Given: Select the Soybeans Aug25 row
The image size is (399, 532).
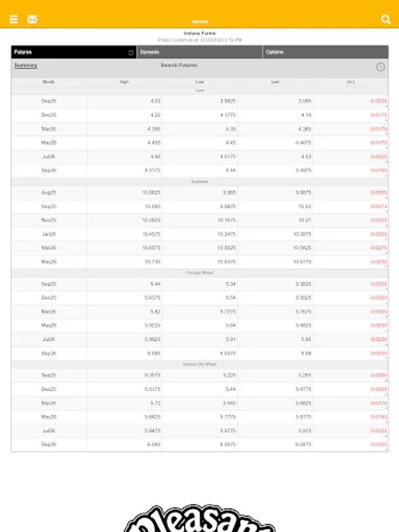Looking at the screenshot, I should (49, 193).
